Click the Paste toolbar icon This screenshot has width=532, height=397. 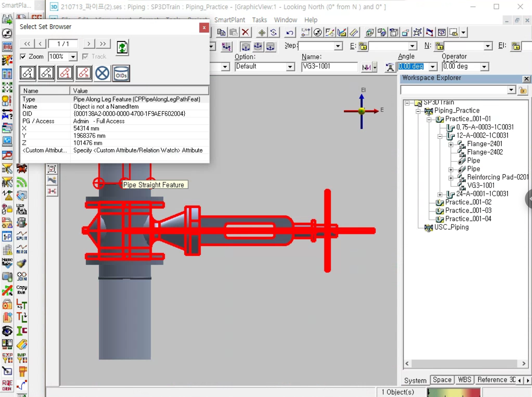[233, 32]
